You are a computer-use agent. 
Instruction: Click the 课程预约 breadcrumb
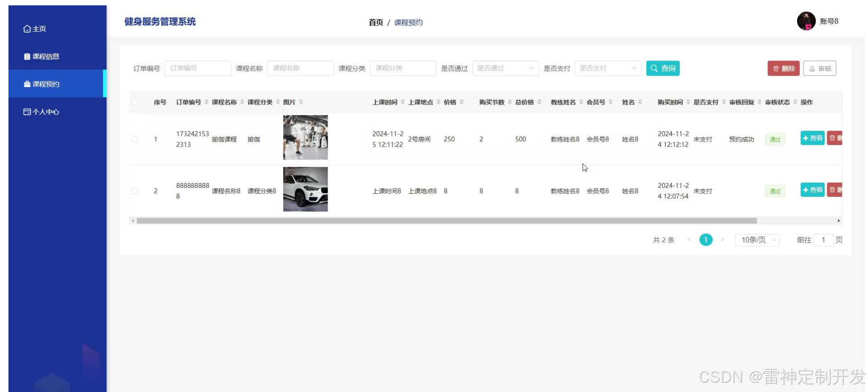pyautogui.click(x=408, y=22)
